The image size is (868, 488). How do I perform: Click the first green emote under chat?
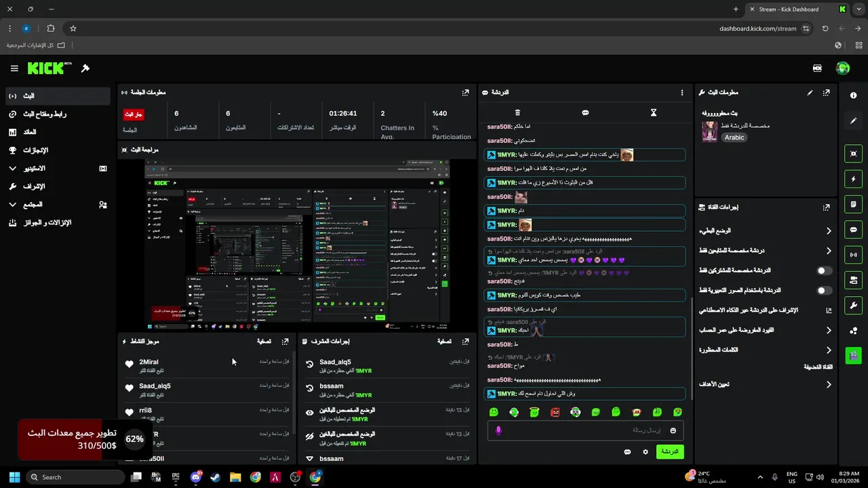[494, 412]
